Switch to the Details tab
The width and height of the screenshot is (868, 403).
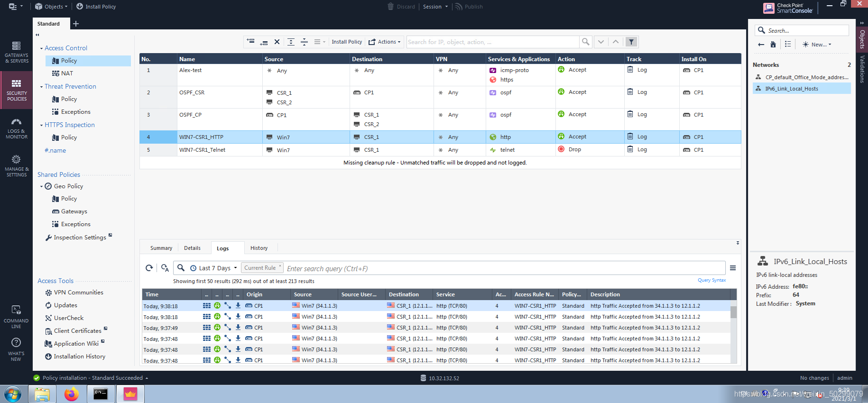[x=192, y=248]
